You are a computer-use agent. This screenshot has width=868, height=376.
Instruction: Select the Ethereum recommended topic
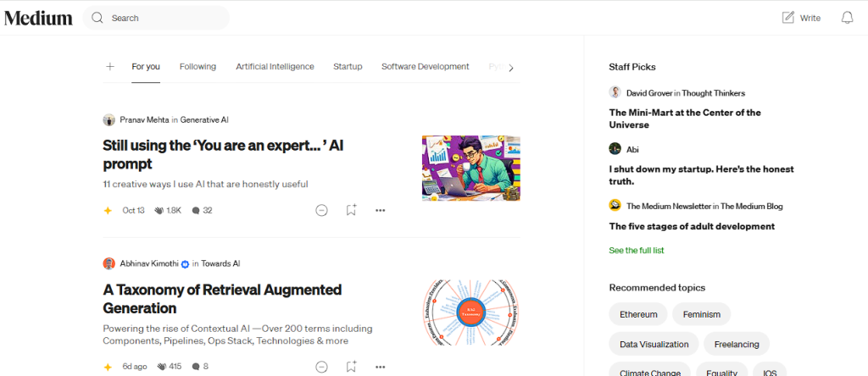tap(638, 314)
